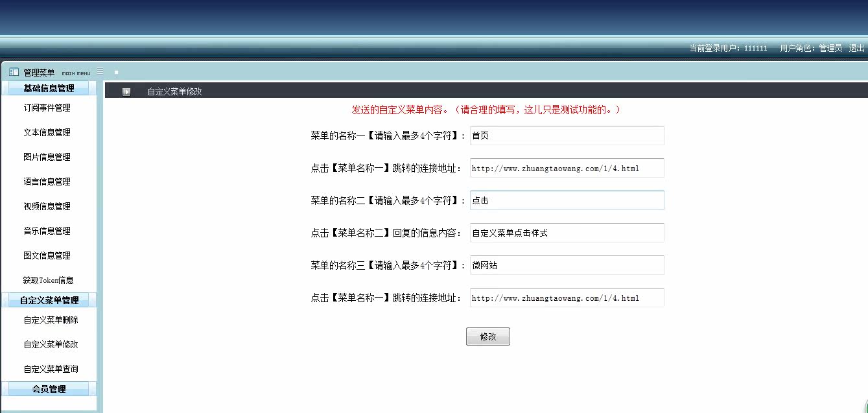Viewport: 868px width, 413px height.
Task: Select 图片信息管理 menu item
Action: pos(47,157)
